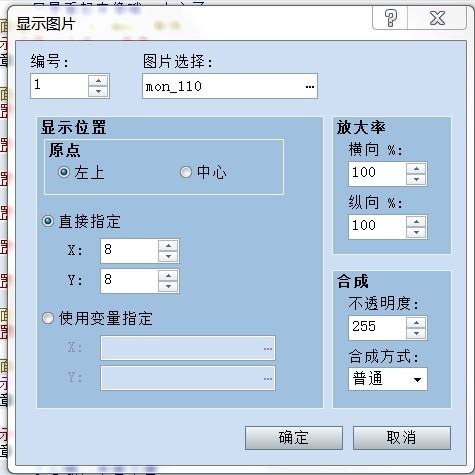Close the 显示图片 dialog
This screenshot has height=475, width=475.
[x=437, y=18]
